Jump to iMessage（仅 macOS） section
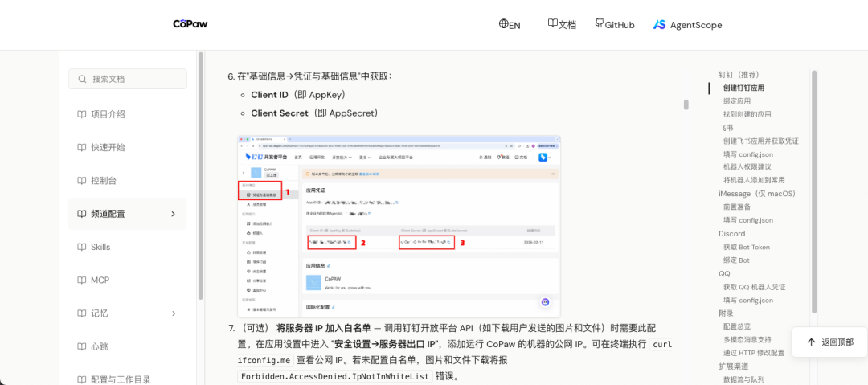Screen dimensions: 868x385 pyautogui.click(x=757, y=194)
